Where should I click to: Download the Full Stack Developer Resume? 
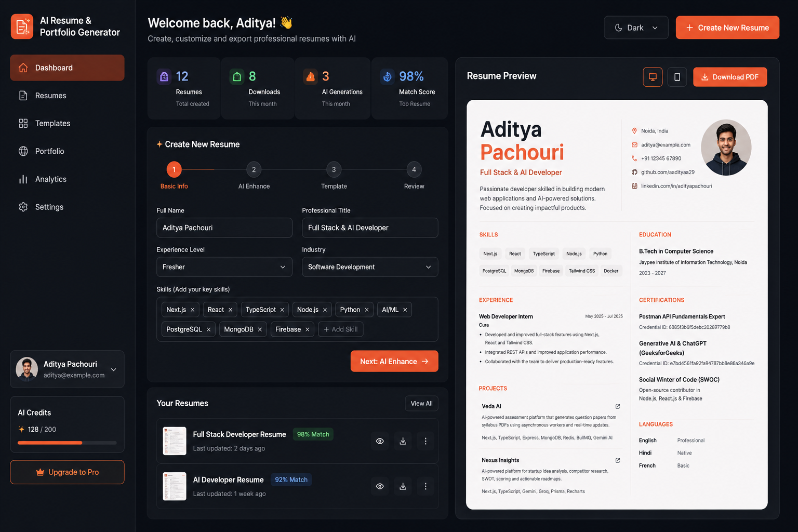(x=403, y=441)
